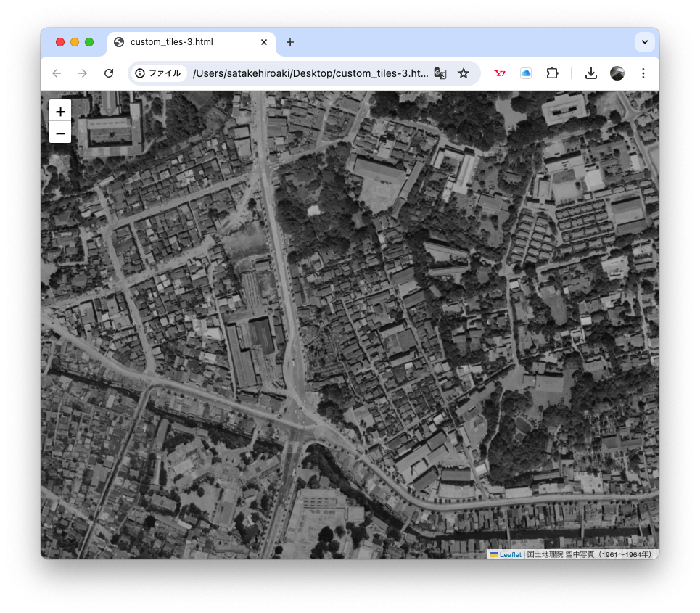
Task: Open the Yahoo! extension
Action: tap(499, 73)
